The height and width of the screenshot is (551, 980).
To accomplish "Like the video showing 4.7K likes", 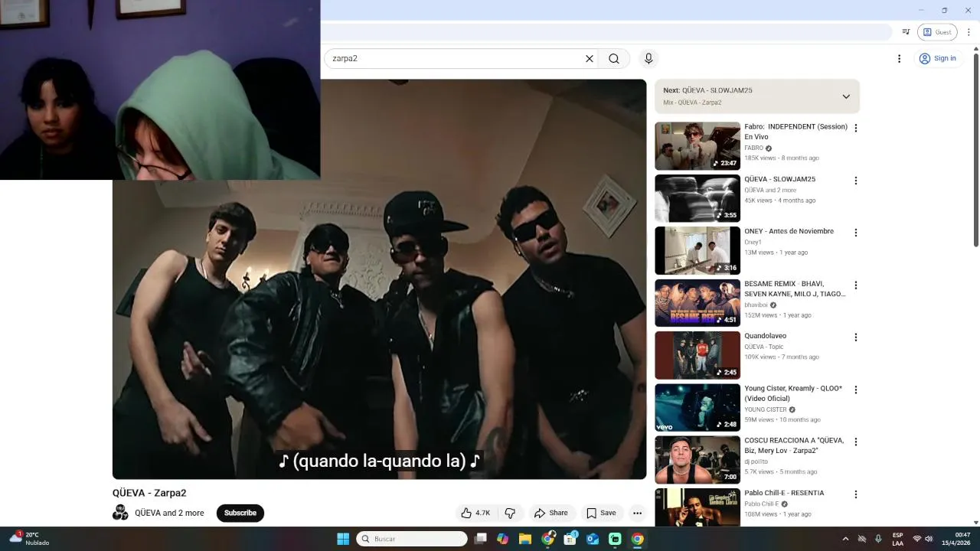I will pyautogui.click(x=475, y=513).
